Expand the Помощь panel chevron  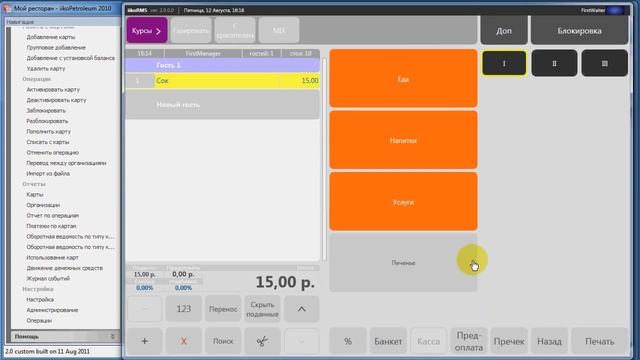(113, 337)
